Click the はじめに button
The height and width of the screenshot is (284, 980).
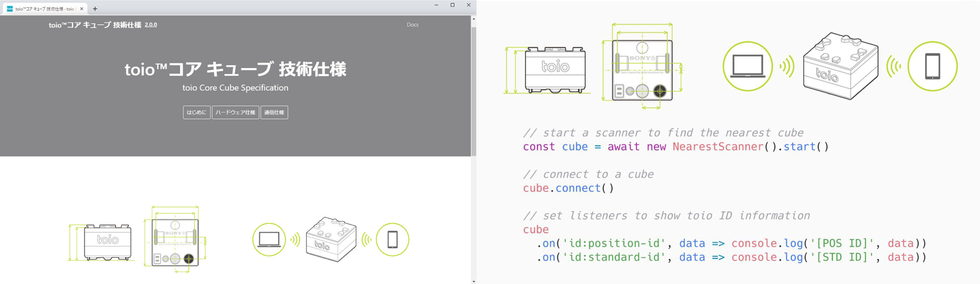tap(196, 113)
